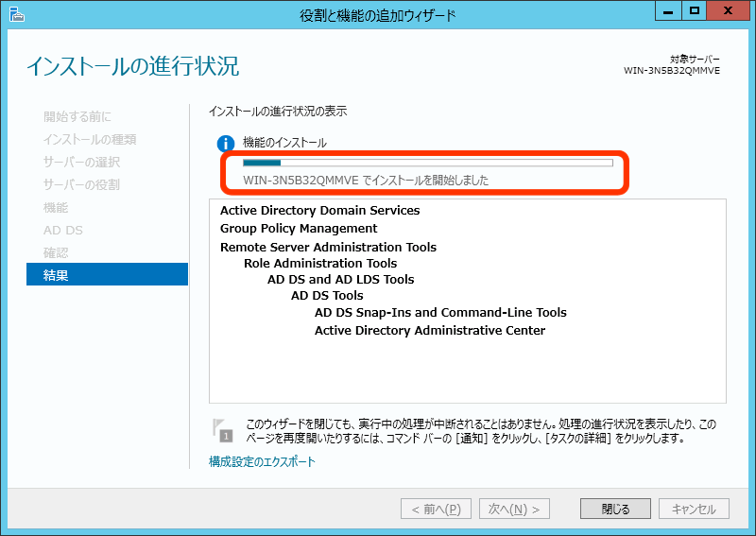Click Active Directory Domain Services entry

pyautogui.click(x=320, y=211)
